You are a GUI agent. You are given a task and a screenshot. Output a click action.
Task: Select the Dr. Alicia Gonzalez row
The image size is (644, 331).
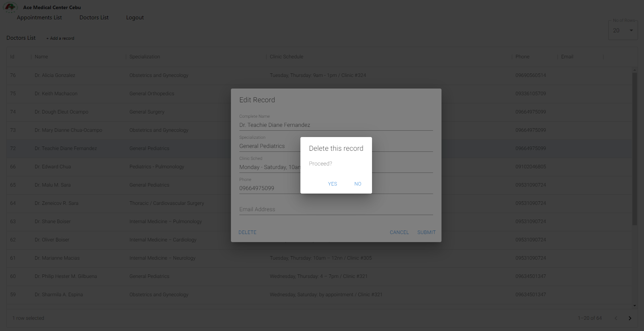point(55,75)
